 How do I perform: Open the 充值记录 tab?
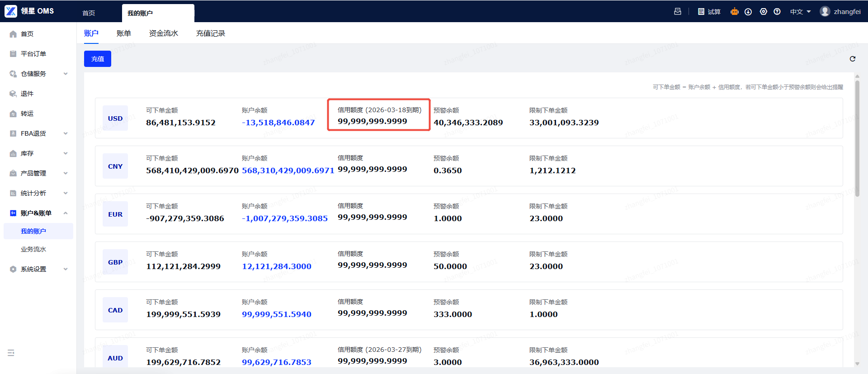pyautogui.click(x=210, y=33)
